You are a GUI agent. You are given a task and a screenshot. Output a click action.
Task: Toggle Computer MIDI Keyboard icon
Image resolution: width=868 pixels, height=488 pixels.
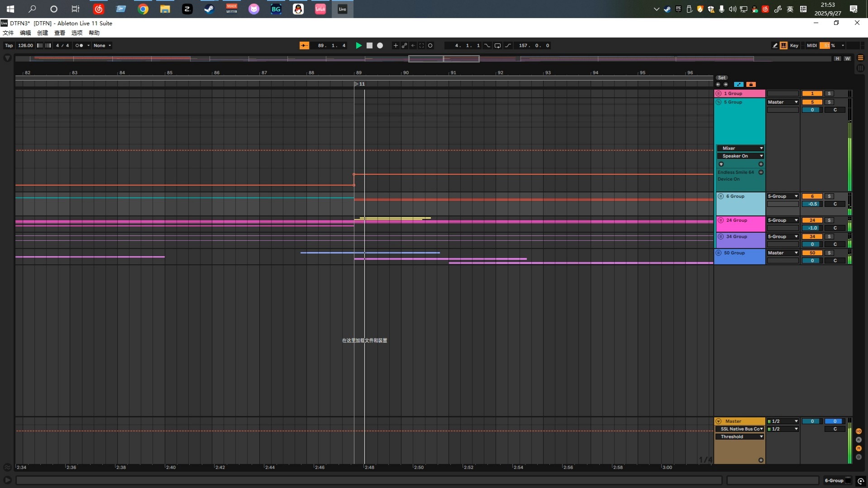(x=783, y=45)
